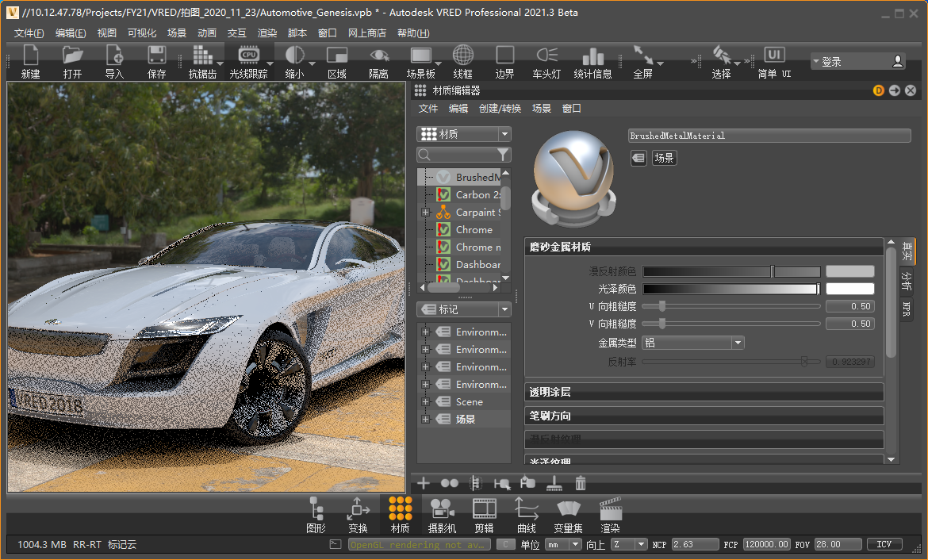
Task: Expand the 透明涂层 clearcoat section
Action: click(704, 392)
